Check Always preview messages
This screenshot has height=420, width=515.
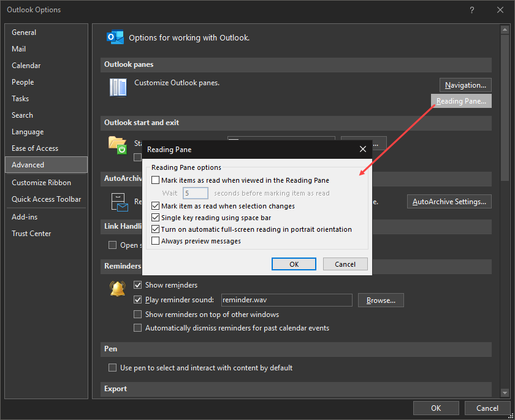tap(155, 241)
